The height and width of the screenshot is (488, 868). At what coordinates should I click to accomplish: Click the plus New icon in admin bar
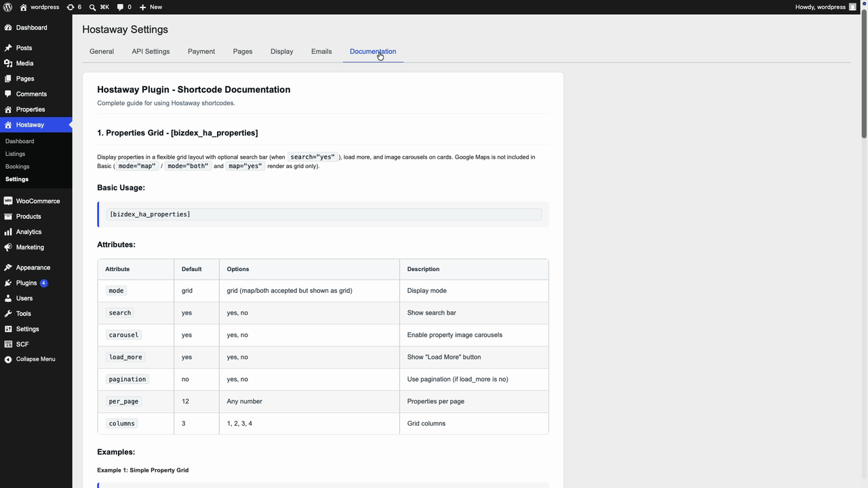pos(142,7)
